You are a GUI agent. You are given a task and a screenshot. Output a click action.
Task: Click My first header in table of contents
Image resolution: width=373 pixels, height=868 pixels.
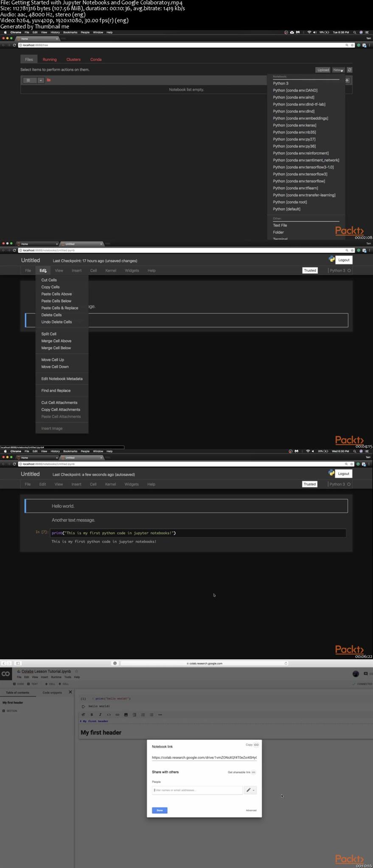click(x=13, y=703)
